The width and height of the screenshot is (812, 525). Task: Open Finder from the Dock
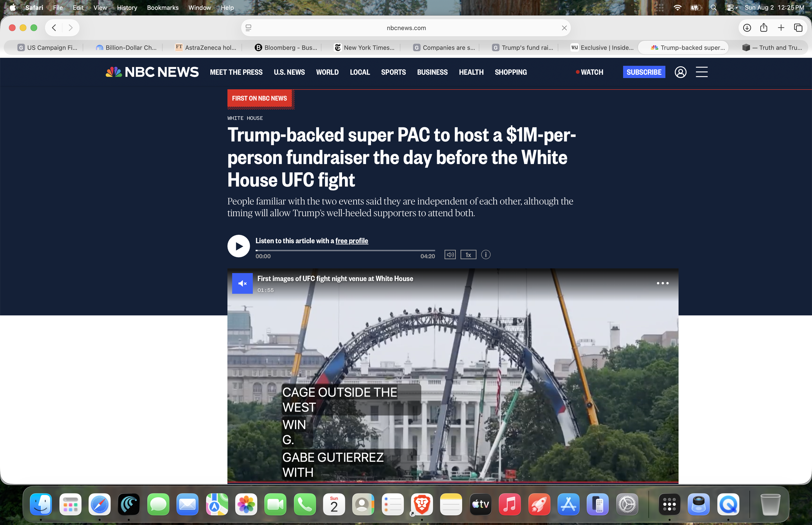coord(41,504)
